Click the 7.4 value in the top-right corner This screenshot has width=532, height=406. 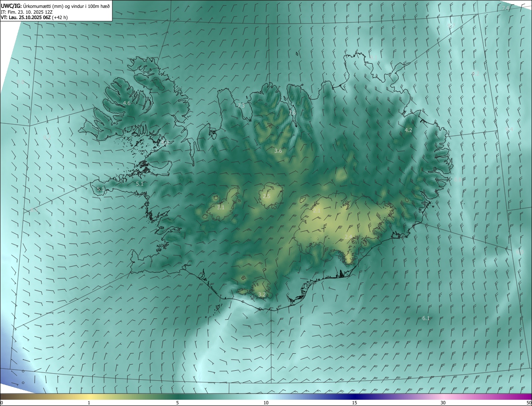(506, 8)
